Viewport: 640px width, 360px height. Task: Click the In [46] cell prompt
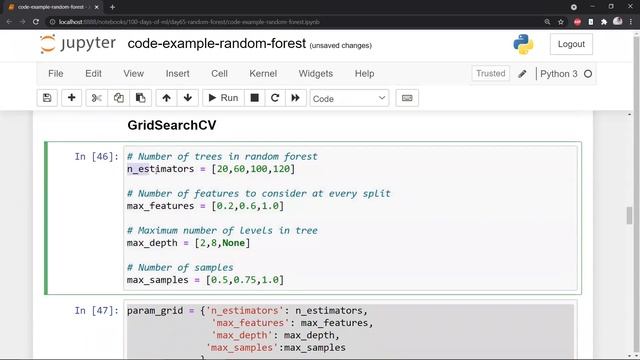tap(96, 157)
